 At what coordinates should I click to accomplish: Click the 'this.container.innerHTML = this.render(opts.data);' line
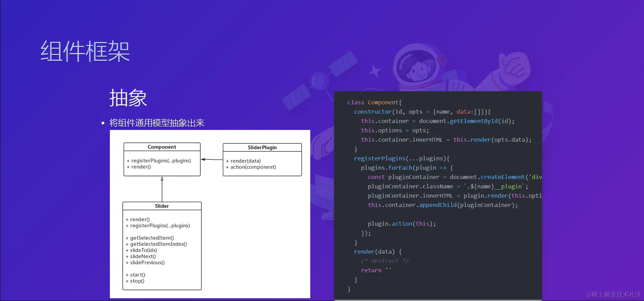coord(446,140)
